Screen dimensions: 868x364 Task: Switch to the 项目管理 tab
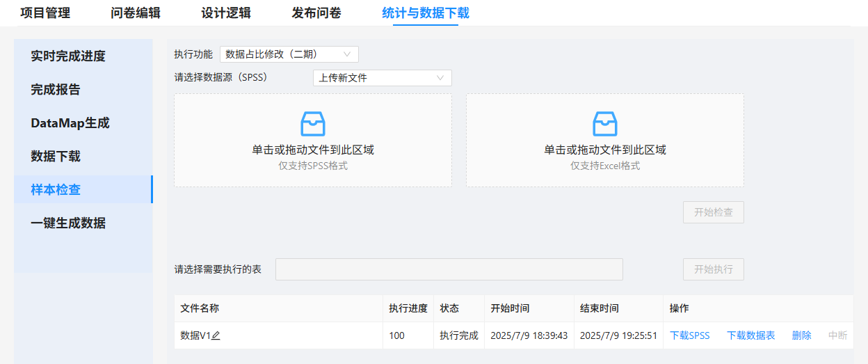click(45, 13)
